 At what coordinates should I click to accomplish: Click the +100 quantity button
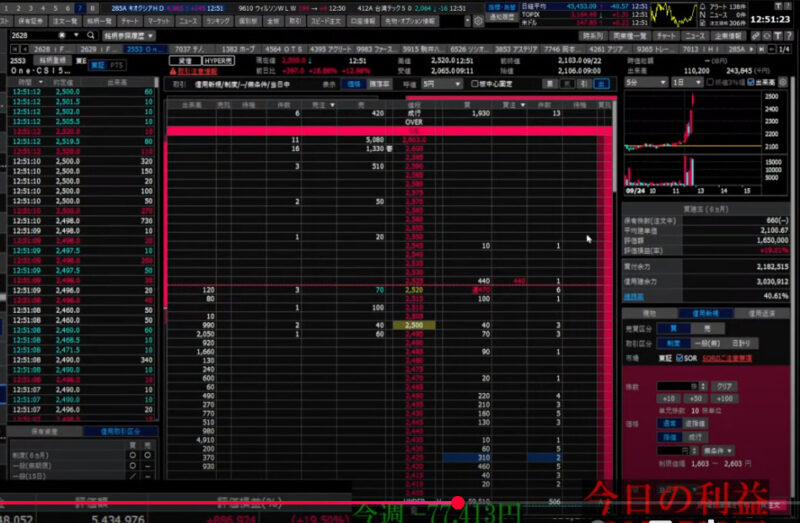point(726,398)
